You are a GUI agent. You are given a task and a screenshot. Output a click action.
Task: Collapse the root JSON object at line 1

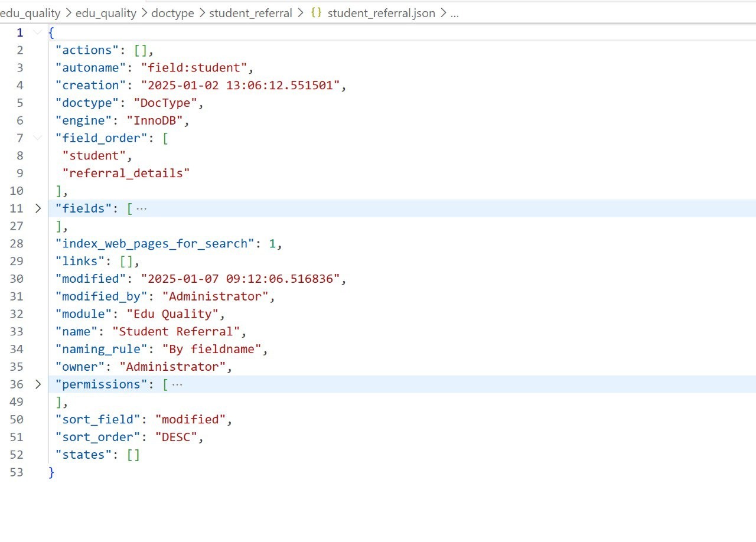pos(37,32)
